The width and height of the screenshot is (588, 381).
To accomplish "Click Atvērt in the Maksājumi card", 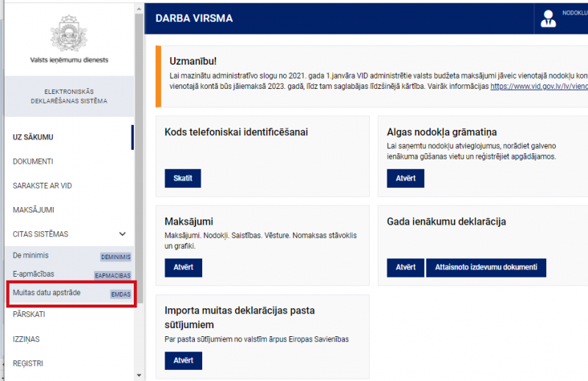I will [183, 267].
